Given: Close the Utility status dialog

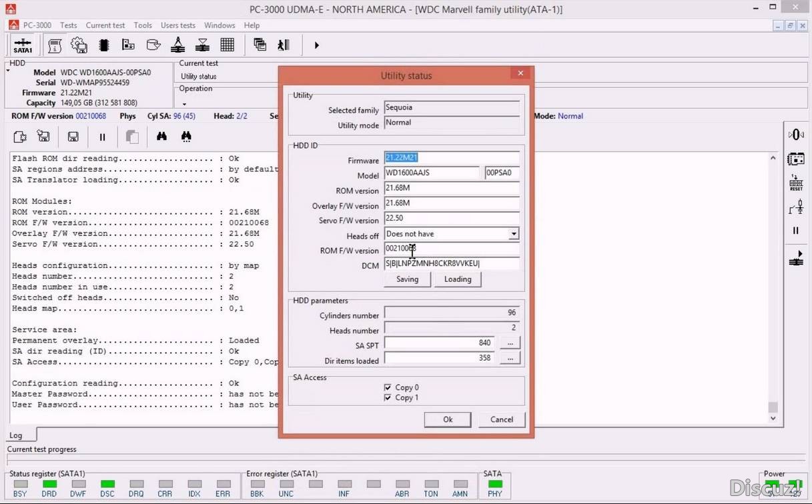Looking at the screenshot, I should (x=520, y=73).
